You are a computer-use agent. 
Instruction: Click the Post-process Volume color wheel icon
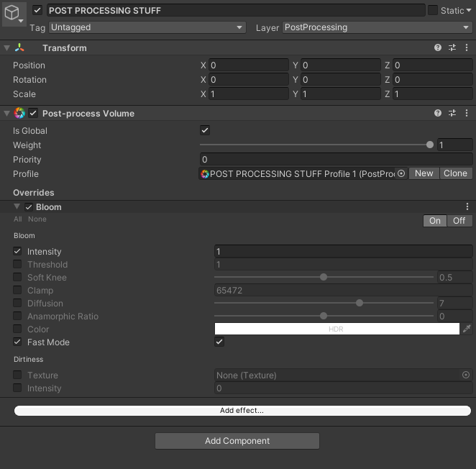pos(19,113)
